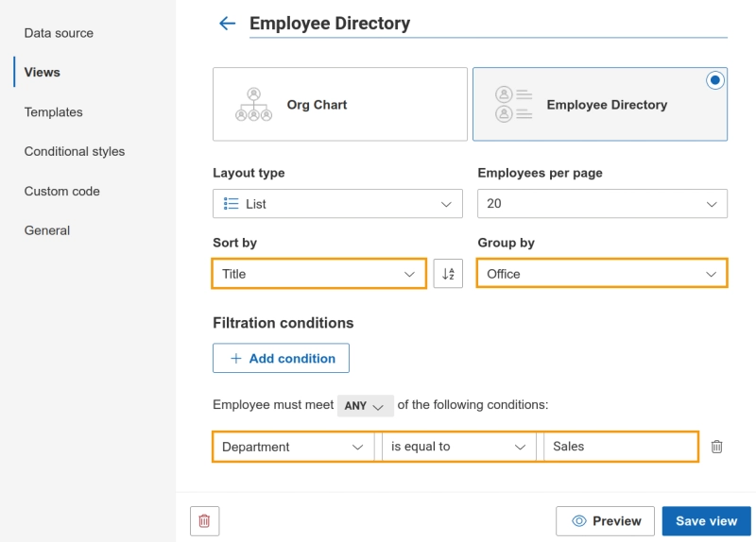Open Custom code section
The image size is (756, 542).
pyautogui.click(x=62, y=191)
